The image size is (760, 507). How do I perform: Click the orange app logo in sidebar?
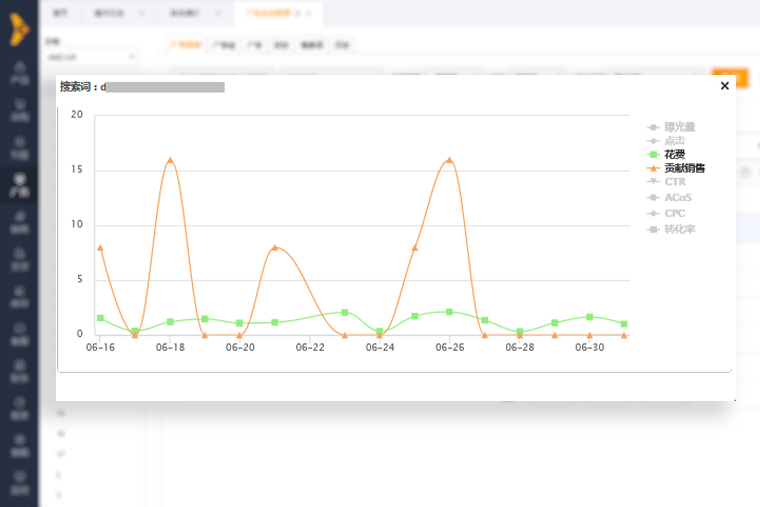[x=18, y=30]
